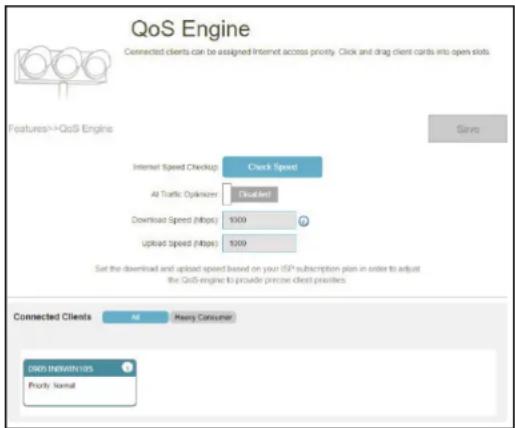Select the All connected clients tab
The height and width of the screenshot is (428, 515).
[x=135, y=317]
